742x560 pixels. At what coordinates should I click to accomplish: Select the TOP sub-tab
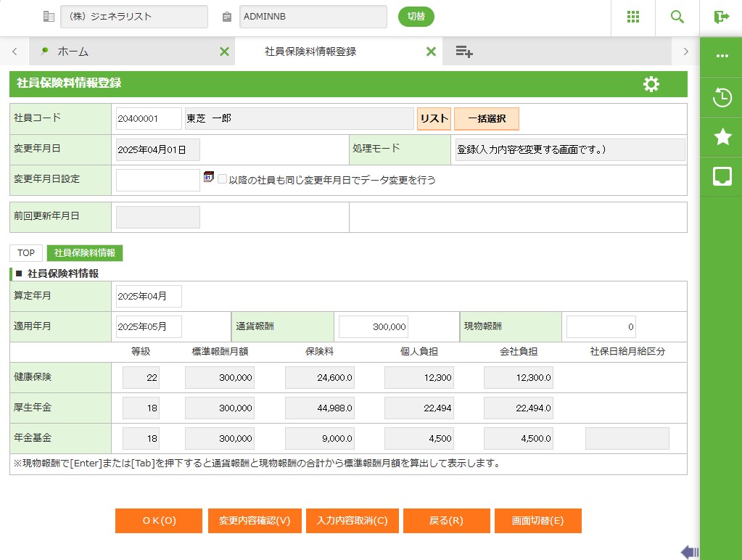click(x=26, y=253)
